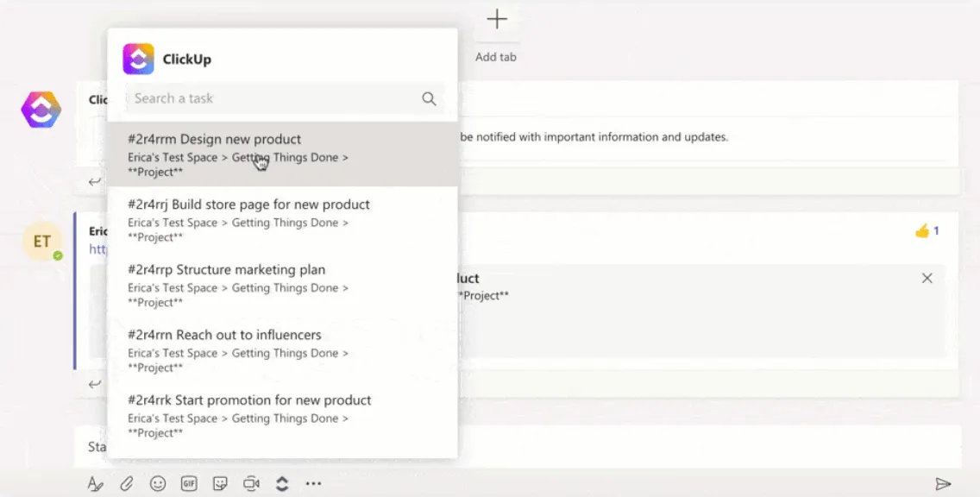Select task #2r4rrm Design new product
Screen dimensions: 980x497
pyautogui.click(x=282, y=154)
